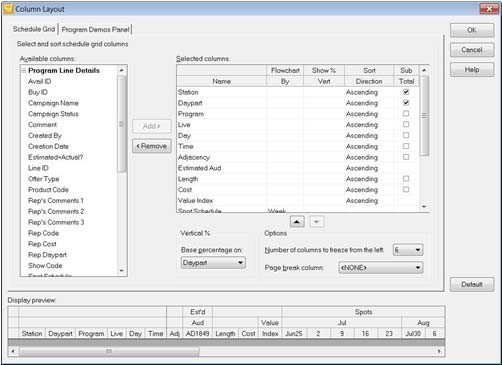502x365 pixels.
Task: Open the freeze columns number dropdown
Action: 408,250
